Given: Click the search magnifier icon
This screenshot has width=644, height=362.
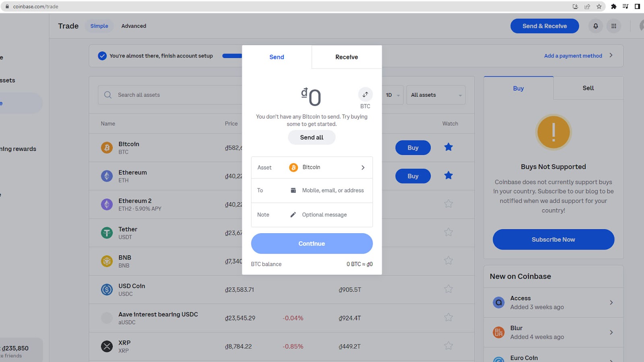Looking at the screenshot, I should [108, 95].
